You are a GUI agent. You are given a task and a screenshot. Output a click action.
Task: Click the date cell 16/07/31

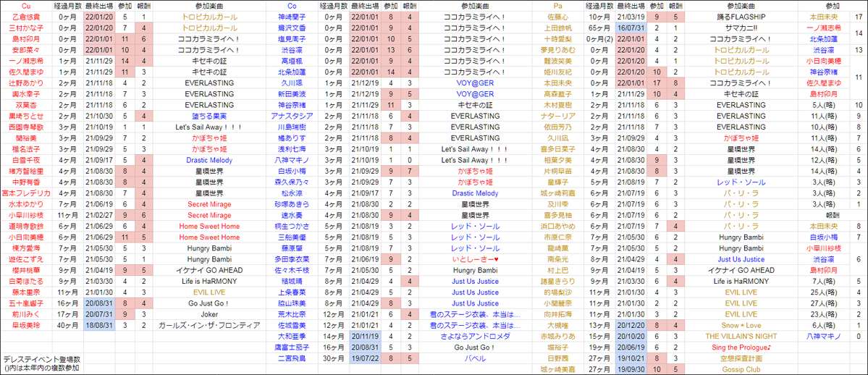(631, 28)
